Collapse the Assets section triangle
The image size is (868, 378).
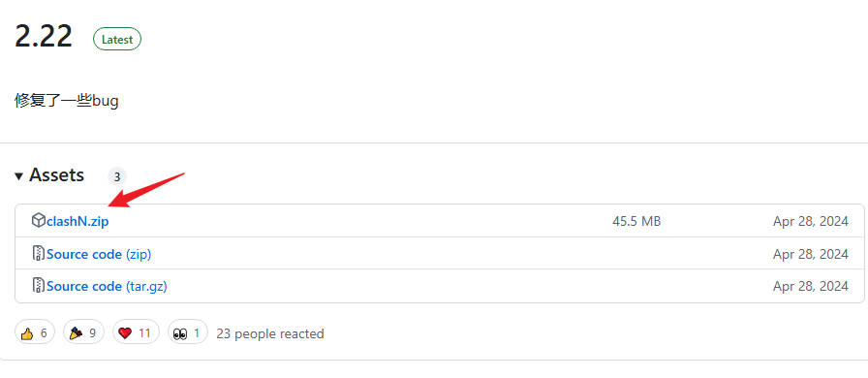[18, 176]
